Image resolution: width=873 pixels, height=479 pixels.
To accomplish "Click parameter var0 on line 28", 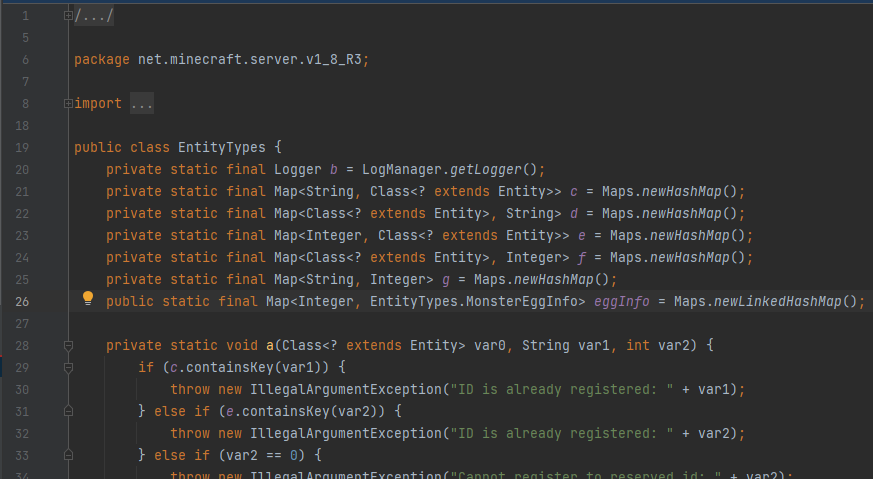I will (x=489, y=346).
